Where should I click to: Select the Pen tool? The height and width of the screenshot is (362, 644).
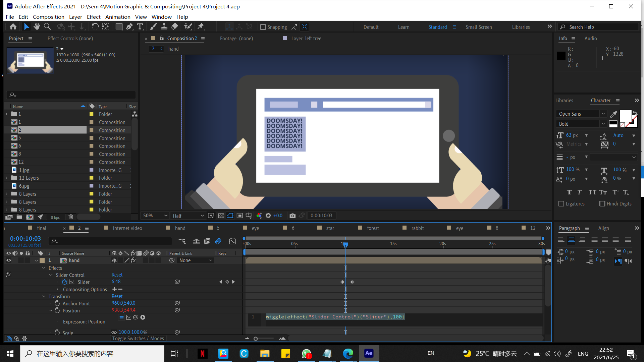(x=129, y=26)
